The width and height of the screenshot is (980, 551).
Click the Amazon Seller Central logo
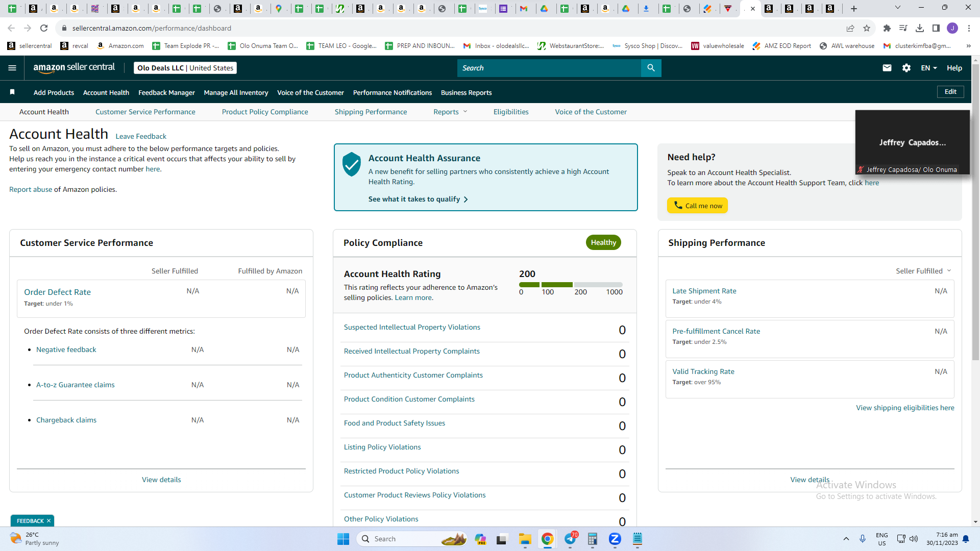(x=74, y=68)
